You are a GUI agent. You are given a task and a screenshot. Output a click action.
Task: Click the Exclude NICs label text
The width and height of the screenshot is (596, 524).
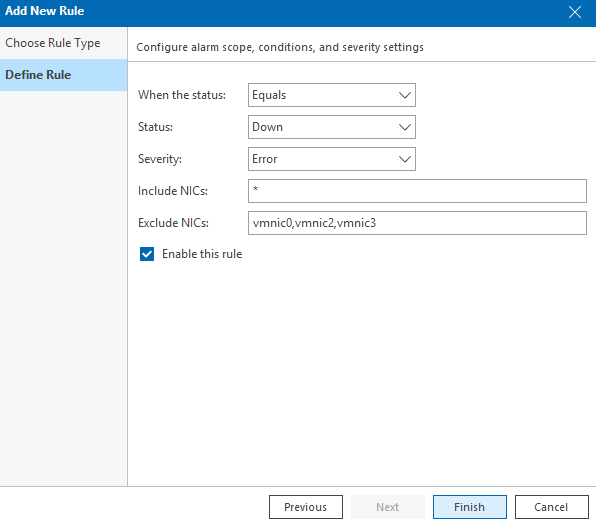173,223
